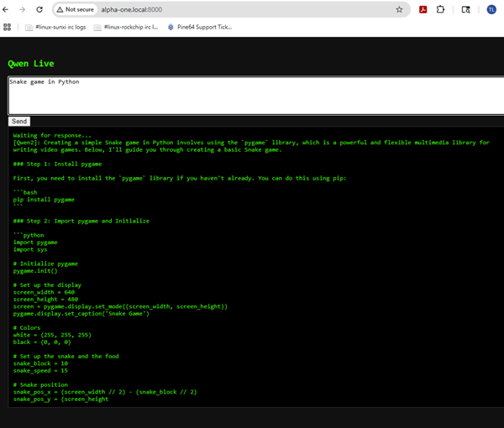Click the 'Waiting for response...' line

click(x=52, y=135)
